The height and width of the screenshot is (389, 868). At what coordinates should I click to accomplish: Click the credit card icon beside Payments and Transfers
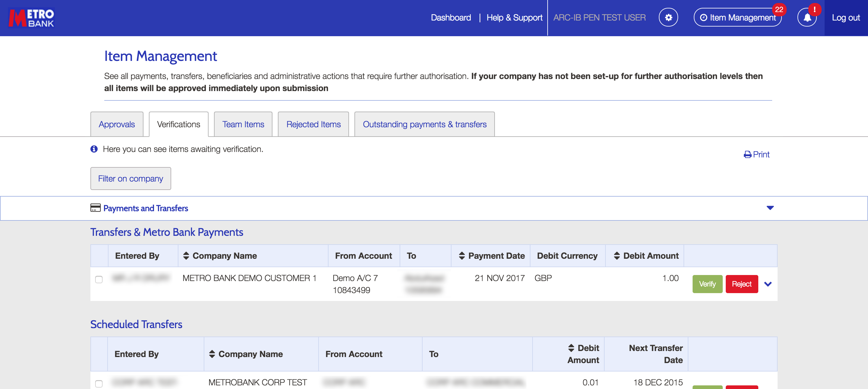click(x=95, y=208)
